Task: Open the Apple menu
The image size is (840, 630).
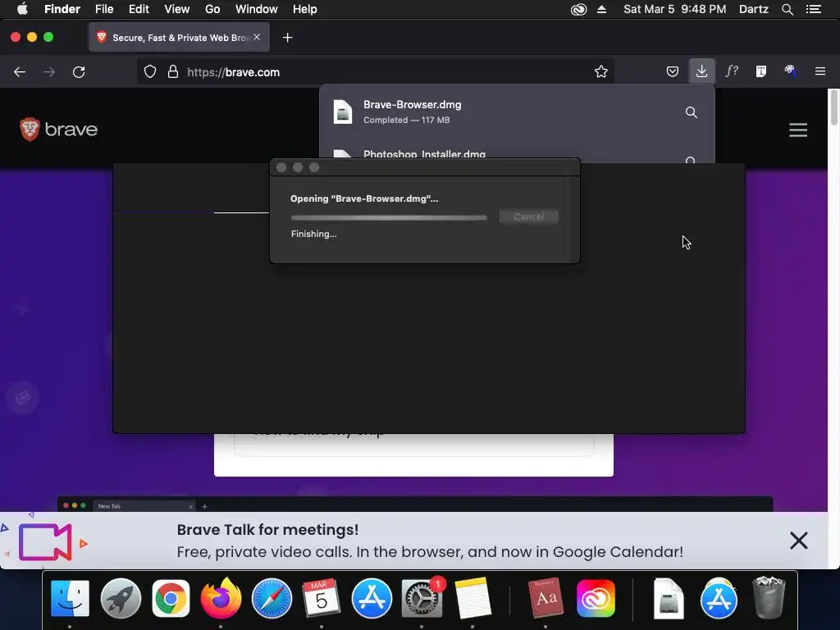Action: pos(22,9)
